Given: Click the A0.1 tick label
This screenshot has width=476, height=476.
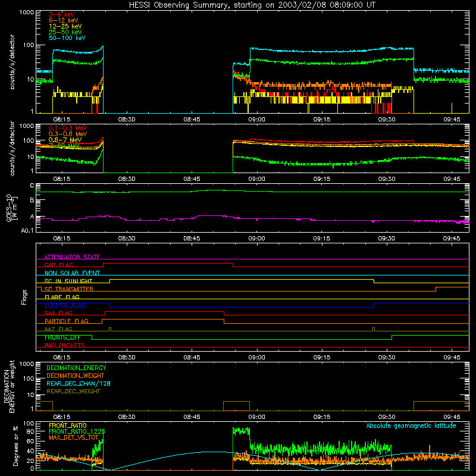Looking at the screenshot, I should point(27,230).
